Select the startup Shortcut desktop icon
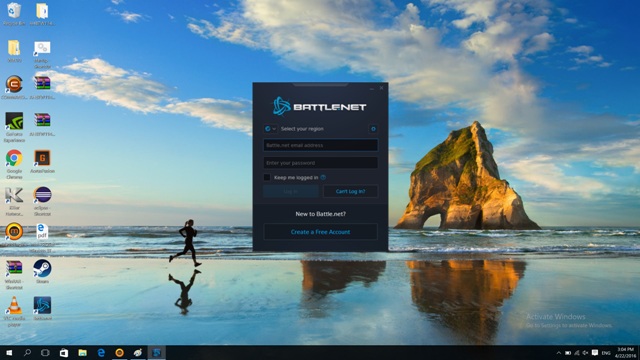This screenshot has width=640, height=360. pos(42,55)
